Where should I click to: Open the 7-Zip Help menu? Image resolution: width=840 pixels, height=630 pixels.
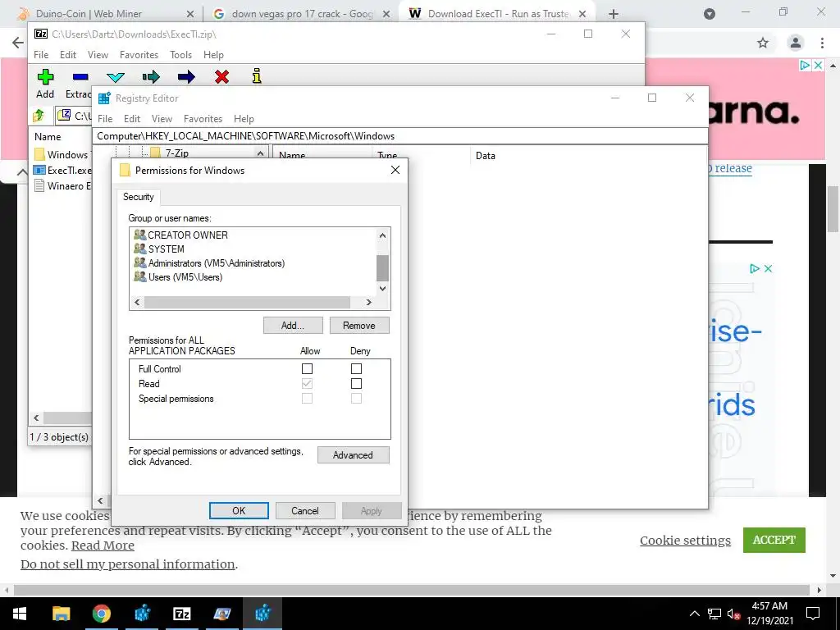click(x=213, y=55)
